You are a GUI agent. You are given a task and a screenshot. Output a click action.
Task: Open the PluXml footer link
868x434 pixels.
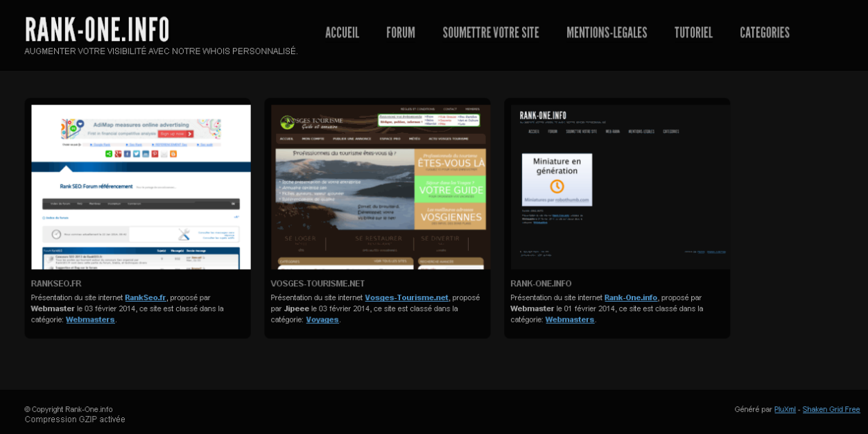pyautogui.click(x=785, y=410)
